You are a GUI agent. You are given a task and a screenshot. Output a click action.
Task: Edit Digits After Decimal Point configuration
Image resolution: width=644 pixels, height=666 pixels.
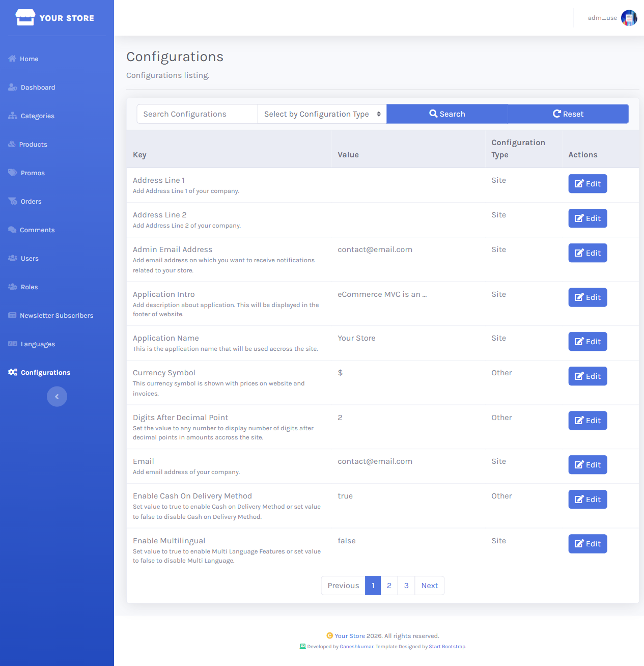pyautogui.click(x=587, y=421)
